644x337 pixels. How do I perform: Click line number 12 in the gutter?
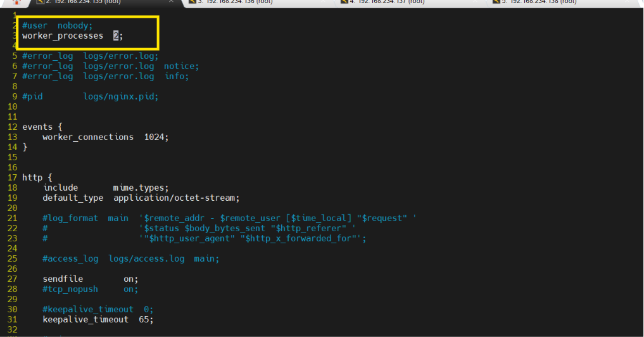click(12, 127)
